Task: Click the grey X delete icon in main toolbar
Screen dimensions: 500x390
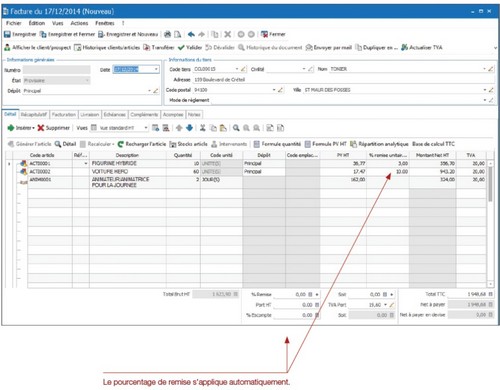Action: [x=228, y=34]
